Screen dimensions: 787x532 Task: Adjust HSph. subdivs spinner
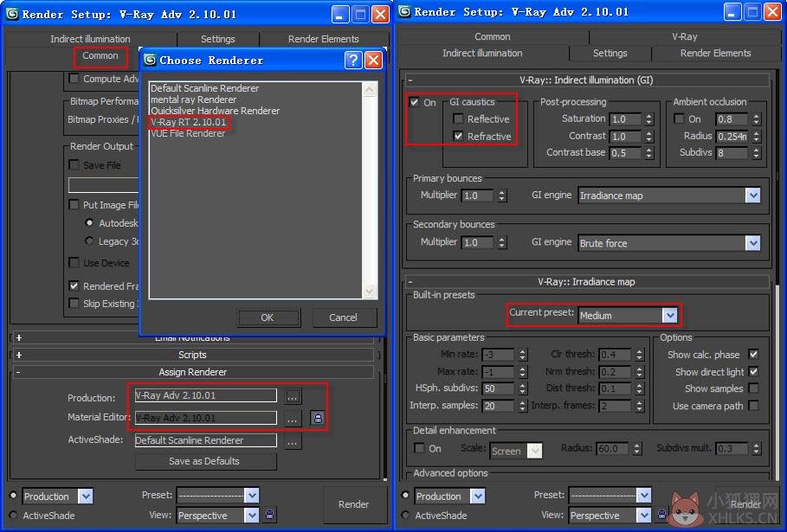pos(522,388)
